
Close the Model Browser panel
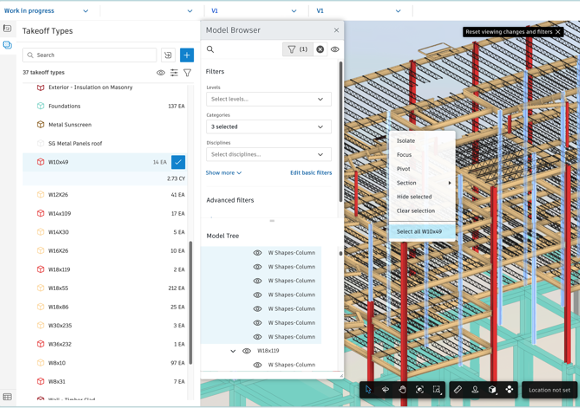pyautogui.click(x=336, y=30)
